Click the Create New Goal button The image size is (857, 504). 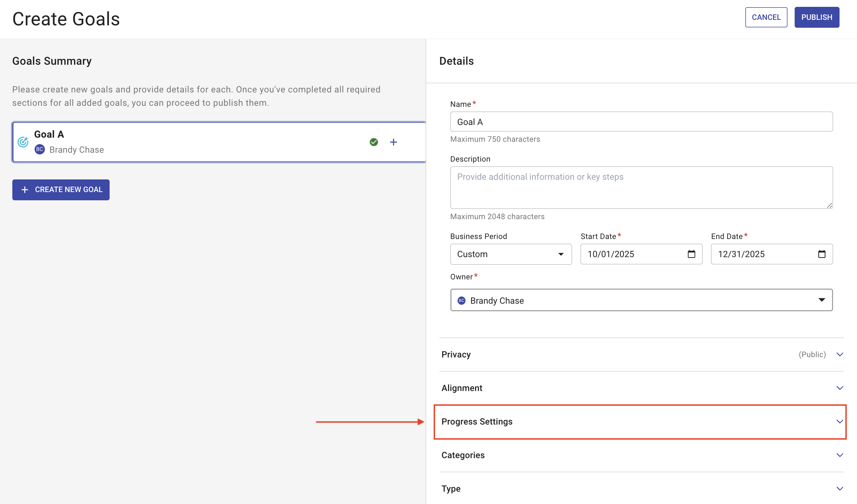[x=61, y=190]
